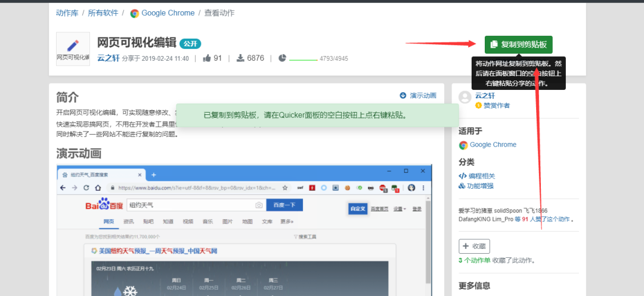
Task: Select 贴吧 tab in demo Baidu page
Action: 148,222
